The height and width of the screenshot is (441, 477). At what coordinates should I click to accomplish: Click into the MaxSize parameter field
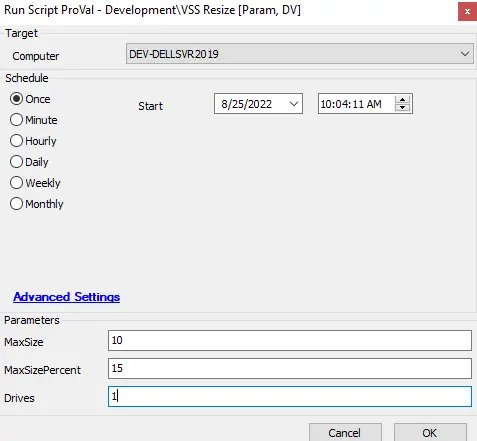(290, 340)
